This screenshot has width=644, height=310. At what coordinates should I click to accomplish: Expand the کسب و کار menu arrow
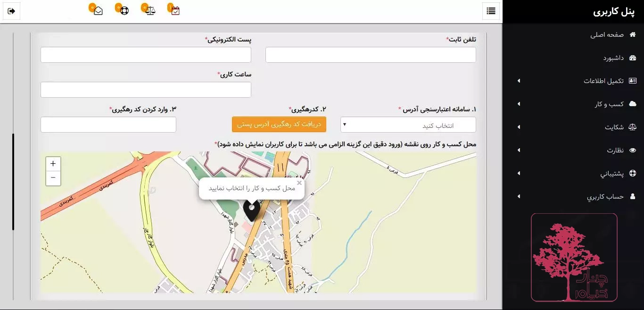point(519,104)
